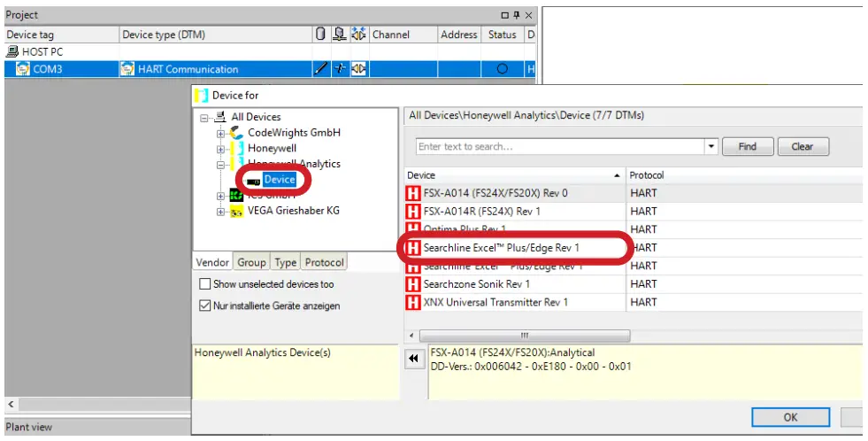Viewport: 868px width, 441px height.
Task: Switch to the Type tab
Action: pyautogui.click(x=286, y=262)
